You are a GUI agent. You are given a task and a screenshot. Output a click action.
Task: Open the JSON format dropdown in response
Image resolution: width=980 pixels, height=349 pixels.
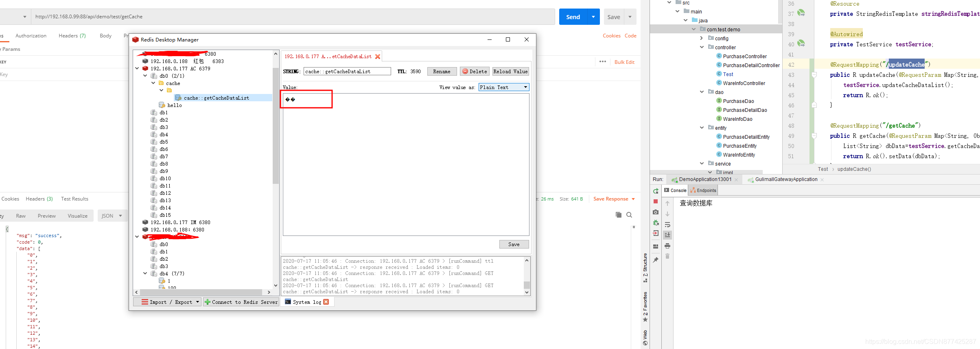pyautogui.click(x=112, y=216)
